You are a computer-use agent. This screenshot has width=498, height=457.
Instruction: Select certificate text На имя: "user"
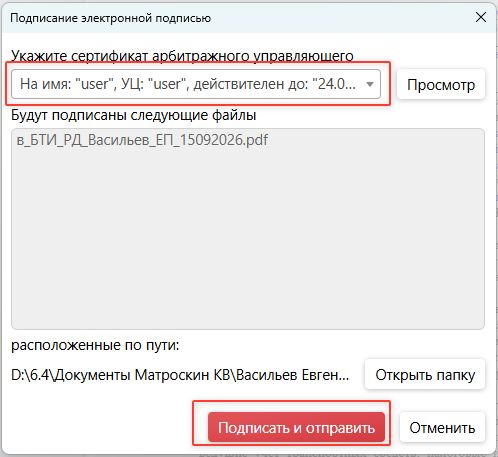pos(64,84)
